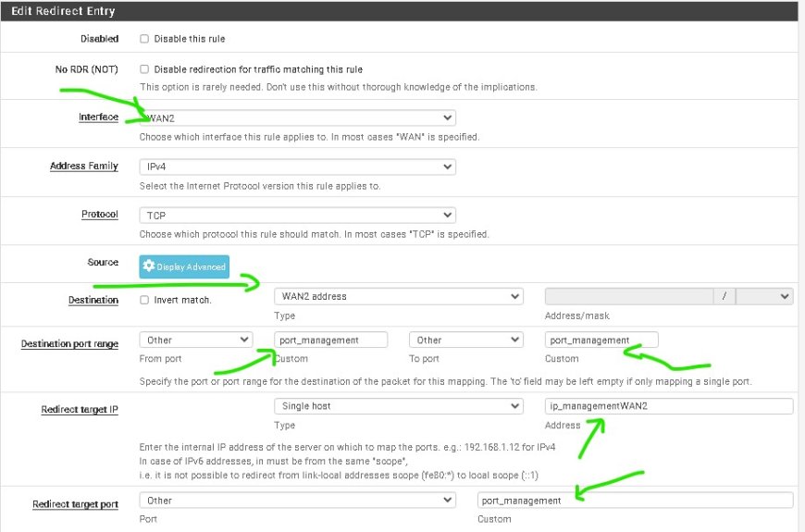
Task: Click the Redirect target port custom field
Action: click(635, 501)
